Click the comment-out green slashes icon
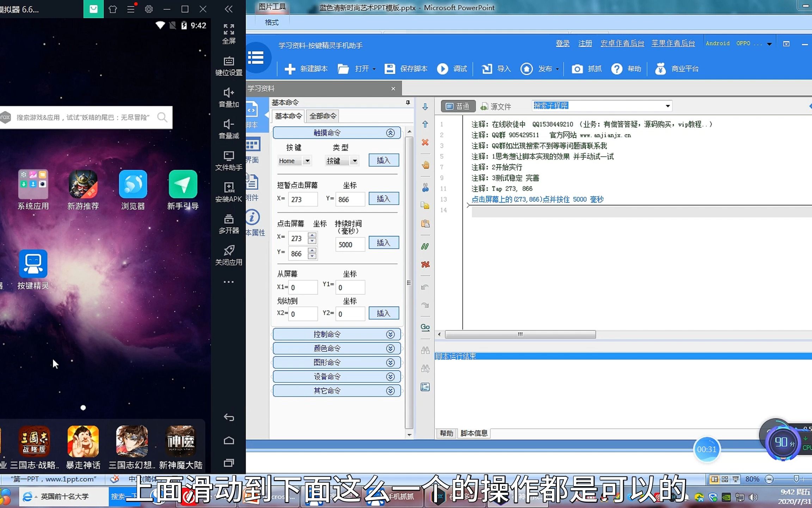Viewport: 812px width, 508px height. pyautogui.click(x=425, y=246)
